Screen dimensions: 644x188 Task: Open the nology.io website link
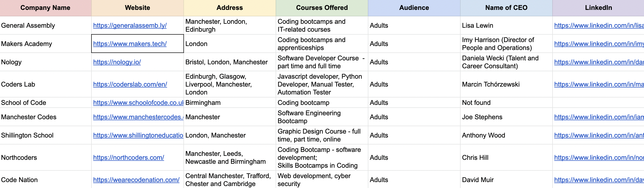click(117, 62)
